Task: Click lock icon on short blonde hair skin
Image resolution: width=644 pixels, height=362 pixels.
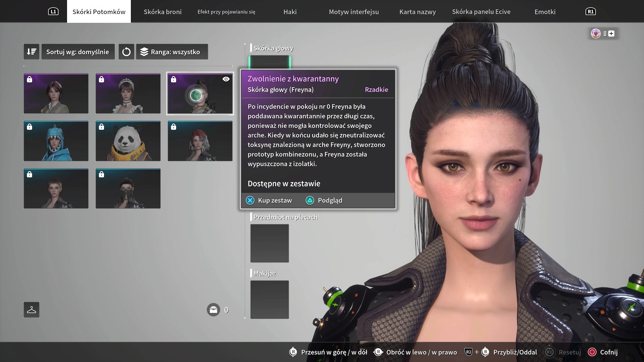Action: 30,174
